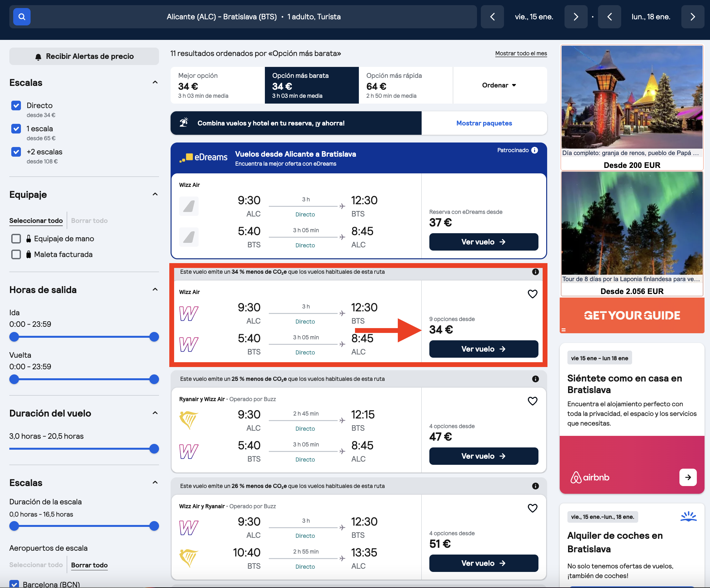
Task: Click the blue search magnifier icon
Action: 22,16
